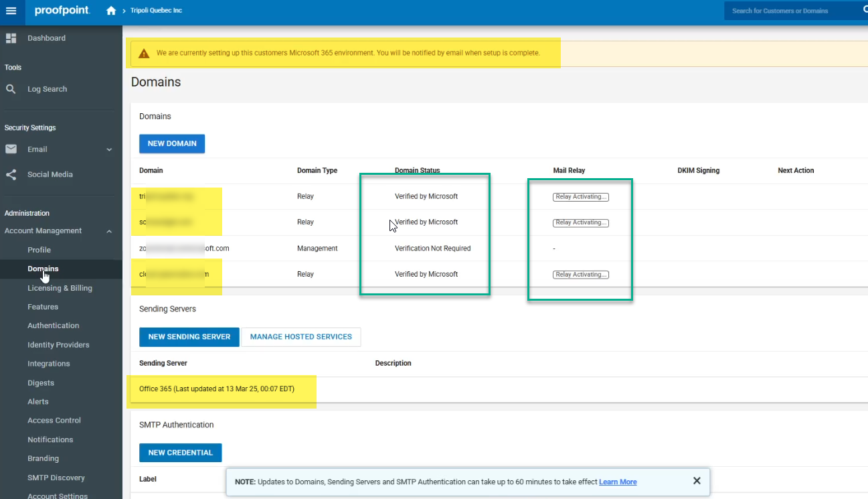This screenshot has width=868, height=499.
Task: Select the Office 365 sending server row
Action: pyautogui.click(x=499, y=389)
